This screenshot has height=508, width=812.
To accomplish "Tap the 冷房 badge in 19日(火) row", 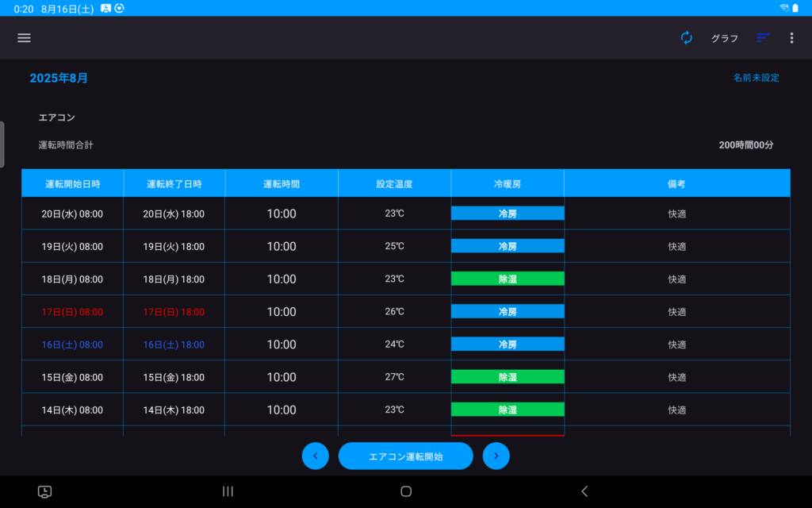I will (507, 246).
